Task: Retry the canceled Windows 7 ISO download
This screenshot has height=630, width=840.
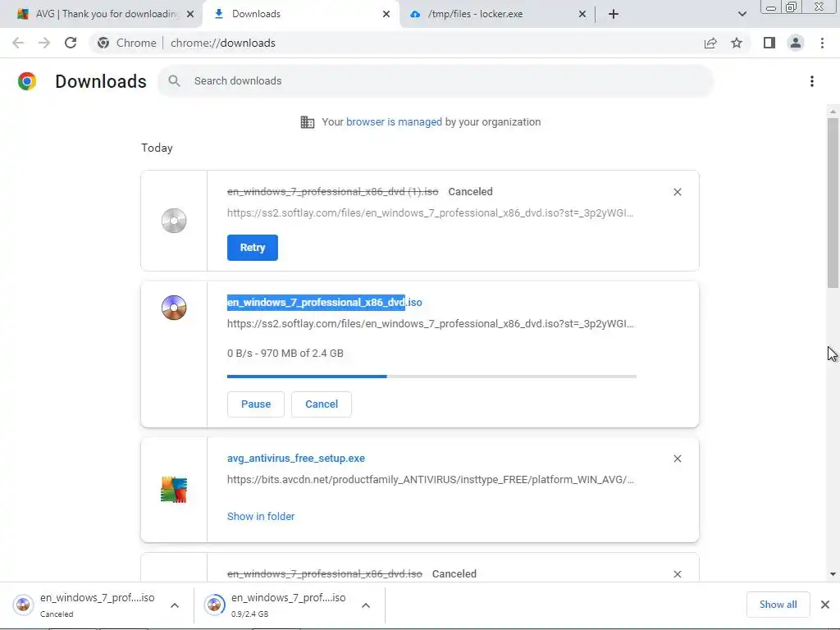Action: (252, 248)
